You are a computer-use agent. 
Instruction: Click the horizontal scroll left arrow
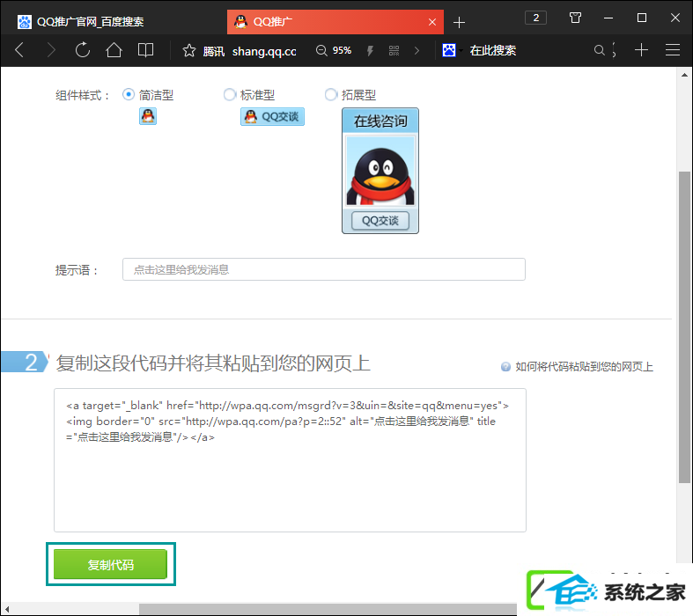pyautogui.click(x=7, y=609)
